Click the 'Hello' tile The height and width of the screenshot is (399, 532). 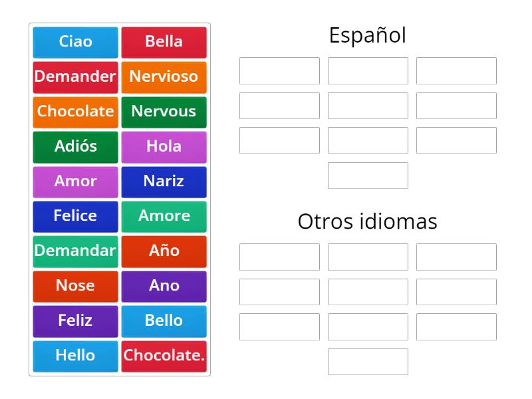click(x=75, y=356)
